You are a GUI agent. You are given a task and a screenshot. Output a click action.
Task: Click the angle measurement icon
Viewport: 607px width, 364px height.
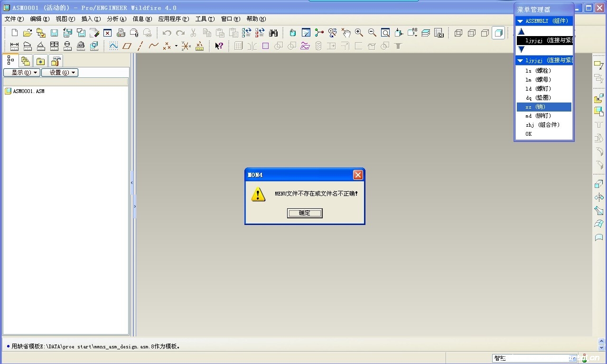point(41,46)
